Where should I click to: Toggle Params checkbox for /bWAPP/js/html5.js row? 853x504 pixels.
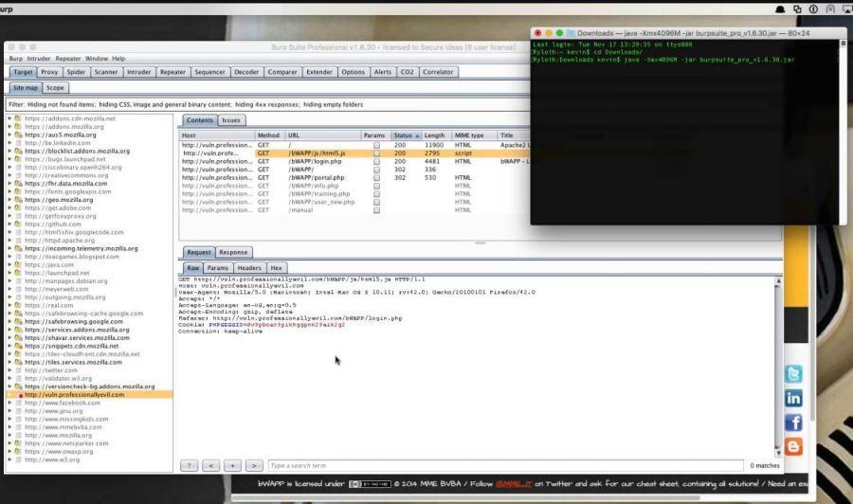(x=376, y=153)
